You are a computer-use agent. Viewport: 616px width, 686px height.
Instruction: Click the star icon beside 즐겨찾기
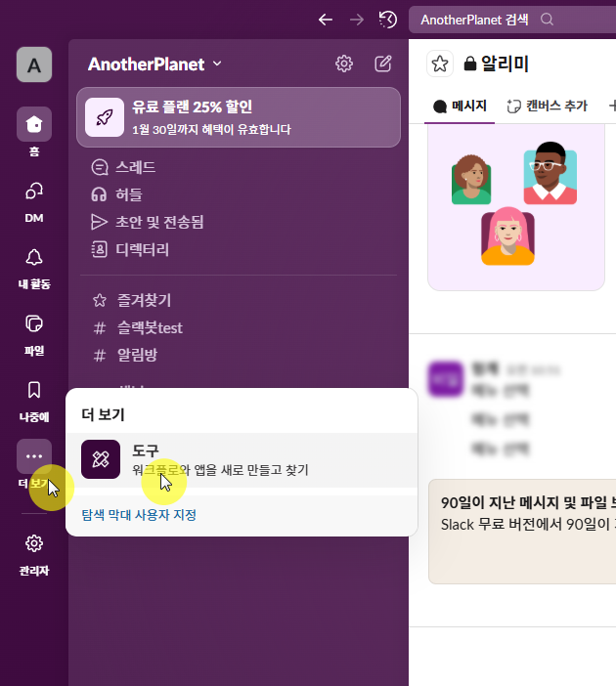coord(100,300)
